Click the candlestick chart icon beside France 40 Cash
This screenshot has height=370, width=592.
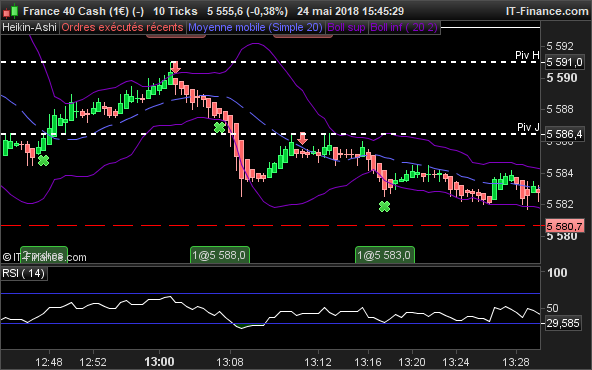[x=11, y=11]
